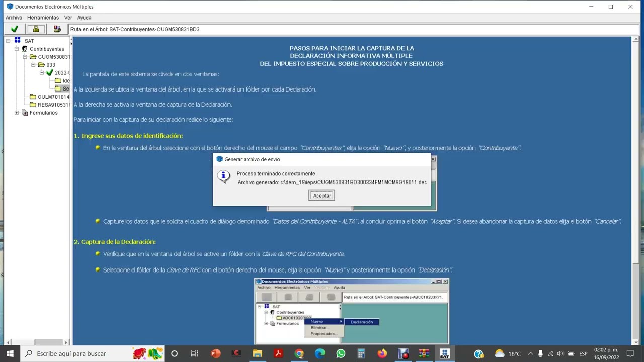Select the Contribuyentes label in the tree
This screenshot has height=362, width=644.
(47, 49)
